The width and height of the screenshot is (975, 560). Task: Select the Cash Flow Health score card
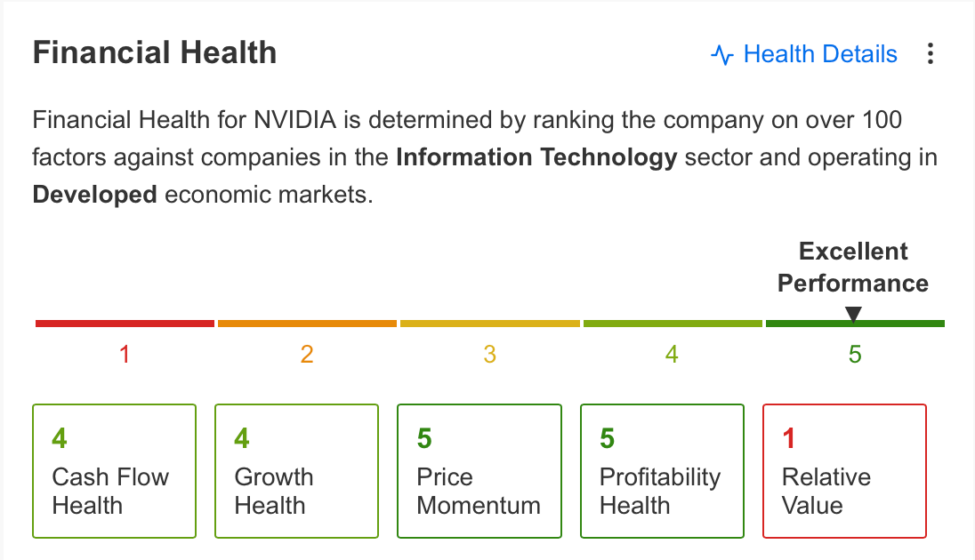[x=114, y=470]
